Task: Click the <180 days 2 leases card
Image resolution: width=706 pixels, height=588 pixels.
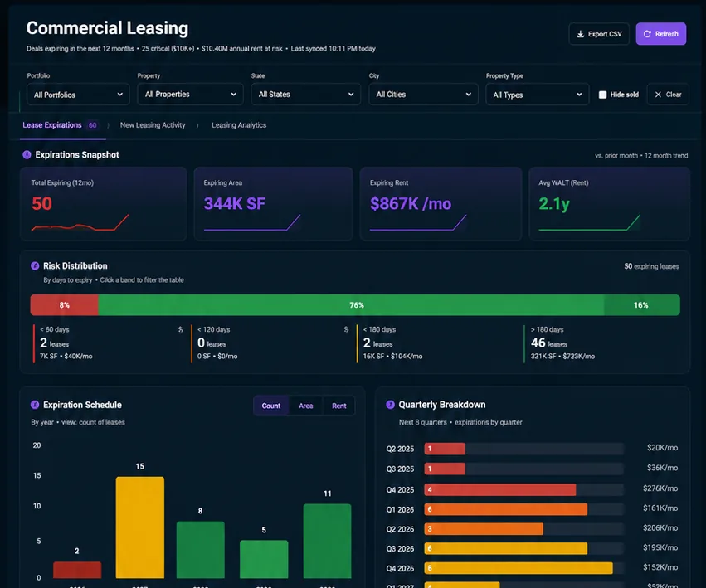Action: (436, 343)
